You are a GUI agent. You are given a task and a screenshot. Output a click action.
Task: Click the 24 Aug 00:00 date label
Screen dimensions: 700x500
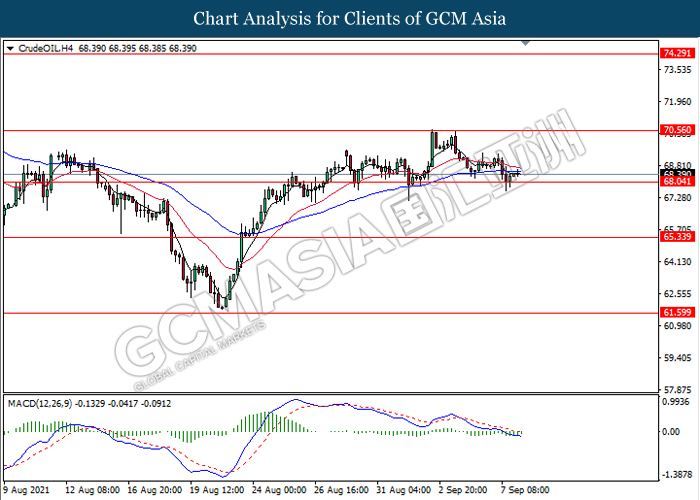point(279,490)
